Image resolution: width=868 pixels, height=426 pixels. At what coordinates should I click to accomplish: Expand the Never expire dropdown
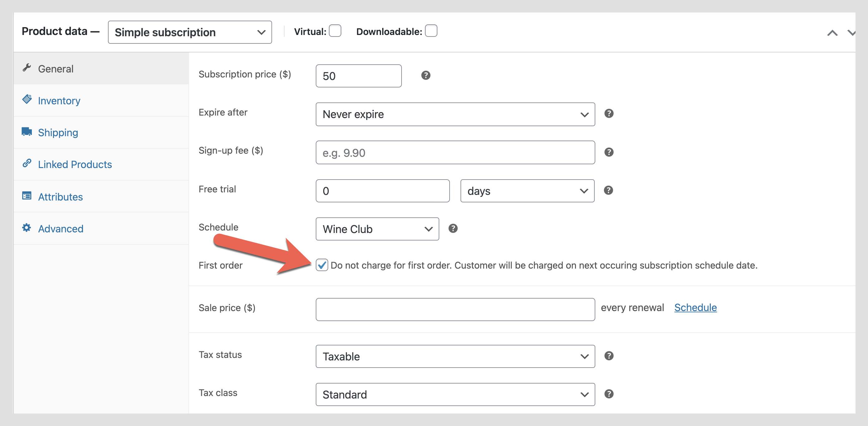pyautogui.click(x=455, y=114)
